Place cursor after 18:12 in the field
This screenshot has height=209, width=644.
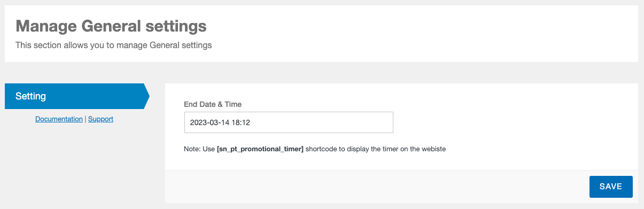(x=251, y=122)
